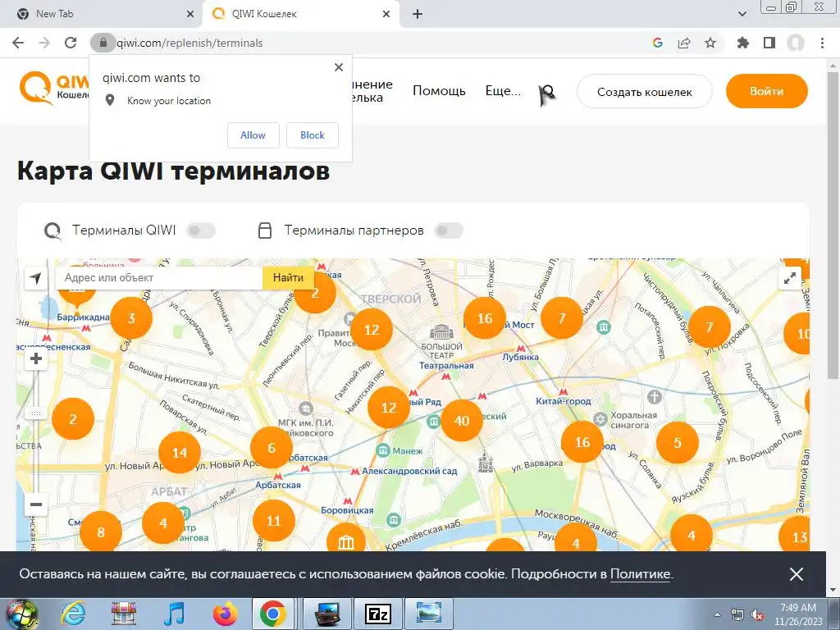The height and width of the screenshot is (630, 840).
Task: Click the Лубянка metro station label
Action: 520,357
